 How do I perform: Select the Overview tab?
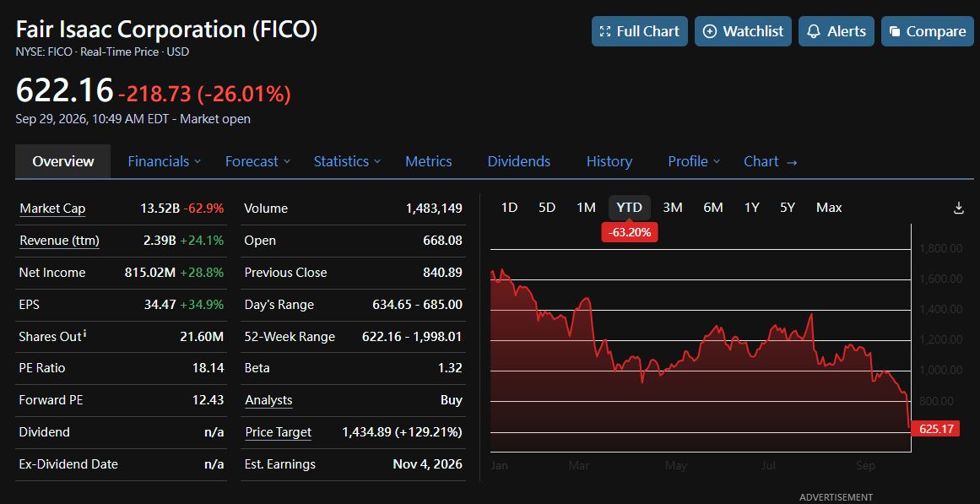[x=63, y=161]
